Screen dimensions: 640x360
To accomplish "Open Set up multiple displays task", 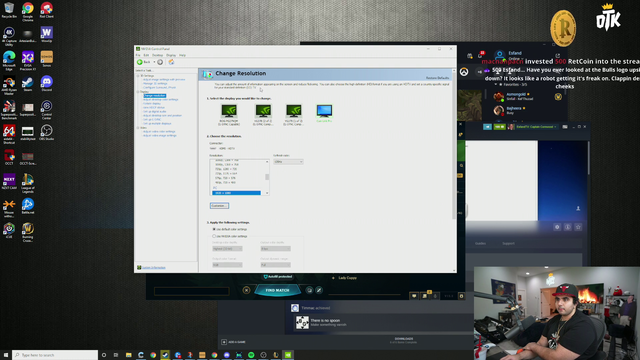I will 157,123.
